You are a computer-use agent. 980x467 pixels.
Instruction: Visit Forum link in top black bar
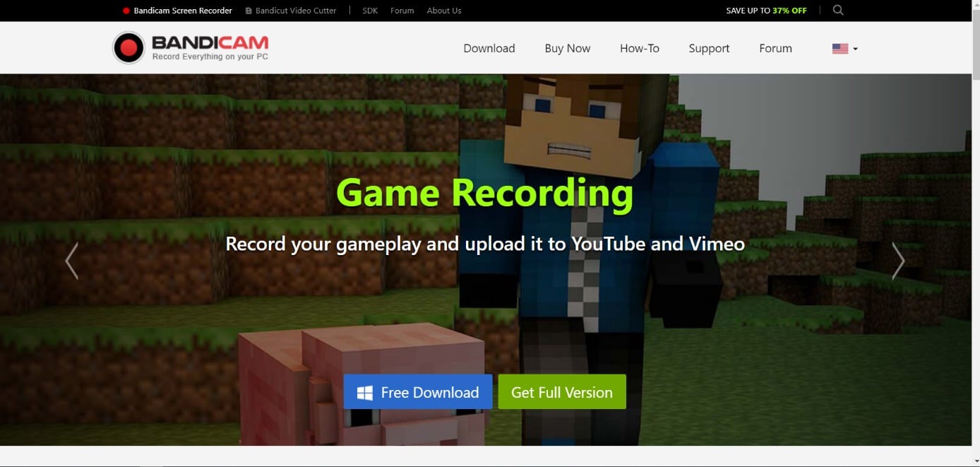tap(402, 11)
